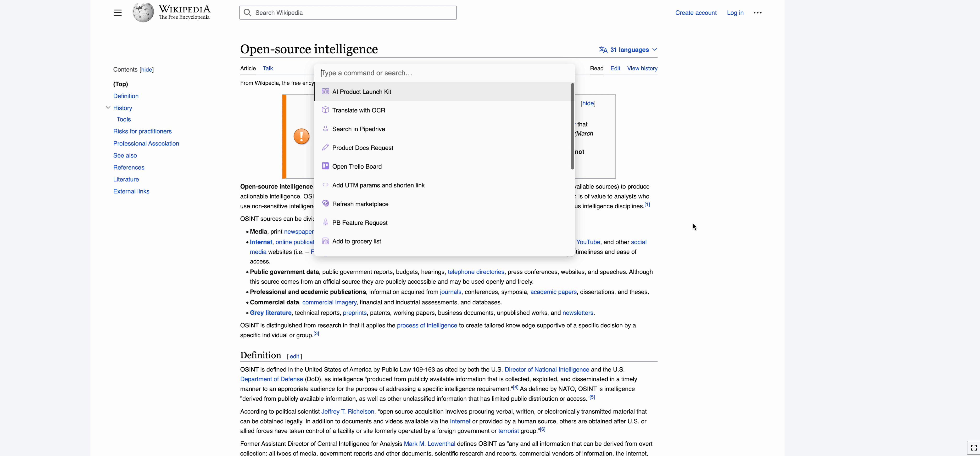Click the Wikipedia globe logo
This screenshot has width=980, height=456.
[x=143, y=12]
